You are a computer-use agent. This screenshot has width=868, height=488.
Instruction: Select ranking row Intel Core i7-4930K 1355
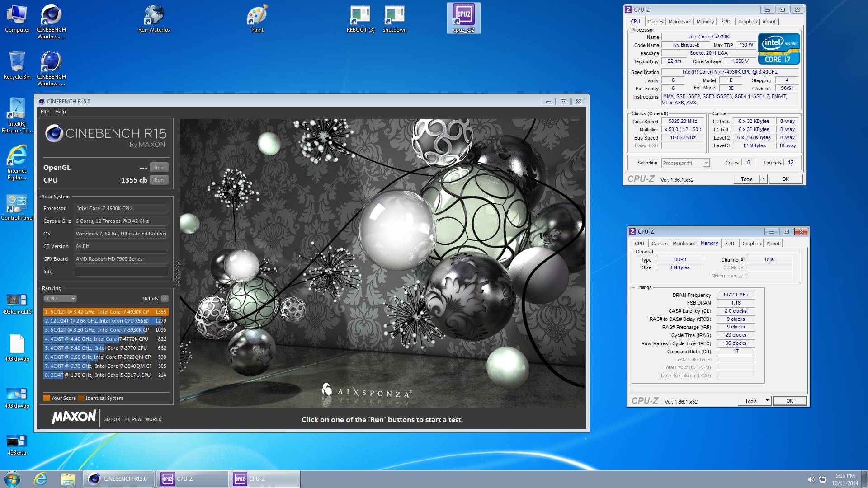click(x=106, y=312)
